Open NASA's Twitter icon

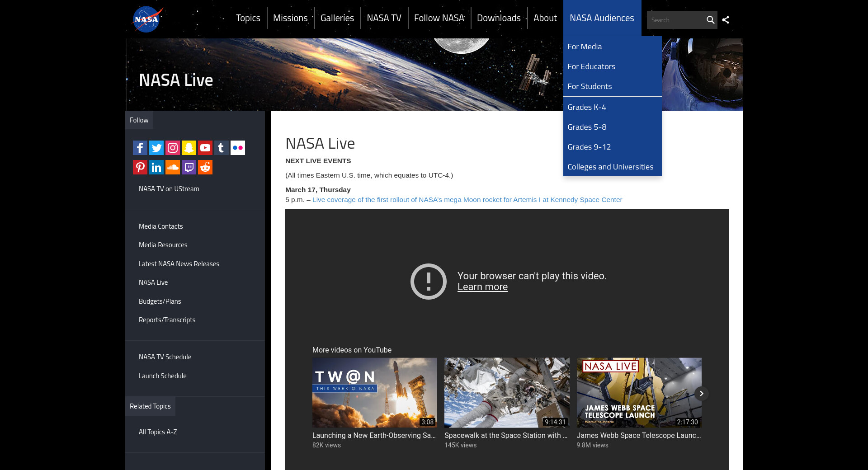156,148
